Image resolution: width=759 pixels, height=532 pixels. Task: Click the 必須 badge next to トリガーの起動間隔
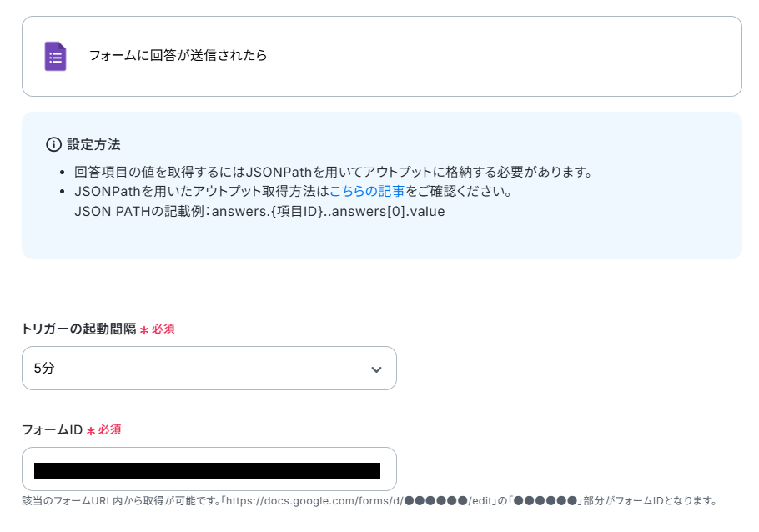point(163,329)
